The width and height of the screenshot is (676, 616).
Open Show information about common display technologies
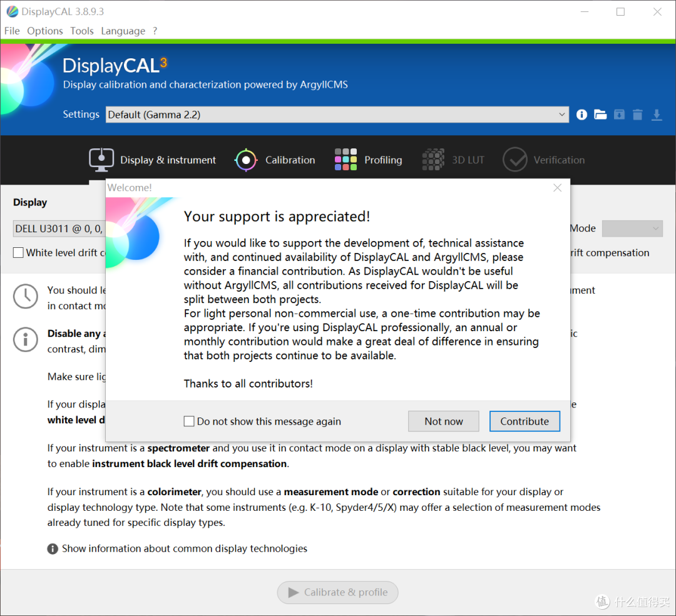tap(185, 549)
